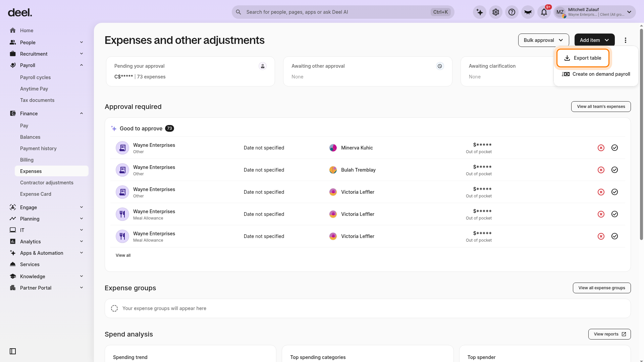644x362 pixels.
Task: Click the Ctrl+K shortcut hint
Action: tap(440, 12)
